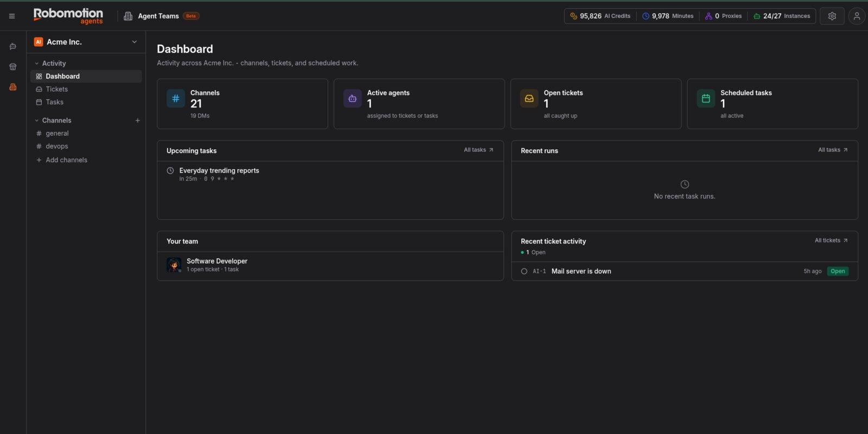Screen dimensions: 868x434
Task: Open the chat icon in left rail
Action: 13,47
